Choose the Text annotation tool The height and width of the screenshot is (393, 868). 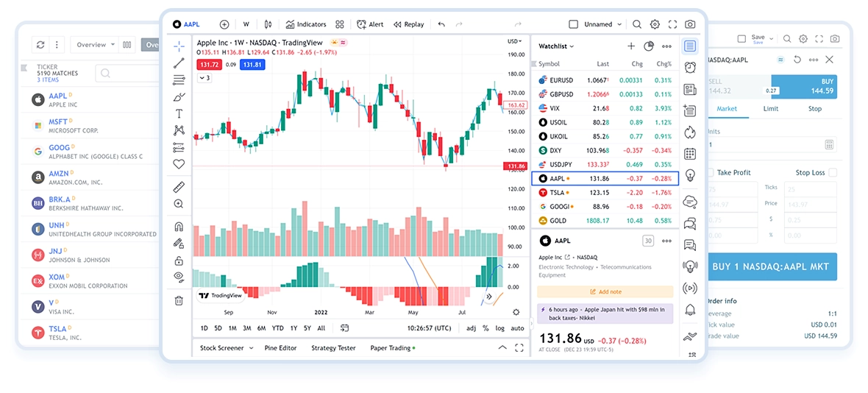(x=179, y=114)
